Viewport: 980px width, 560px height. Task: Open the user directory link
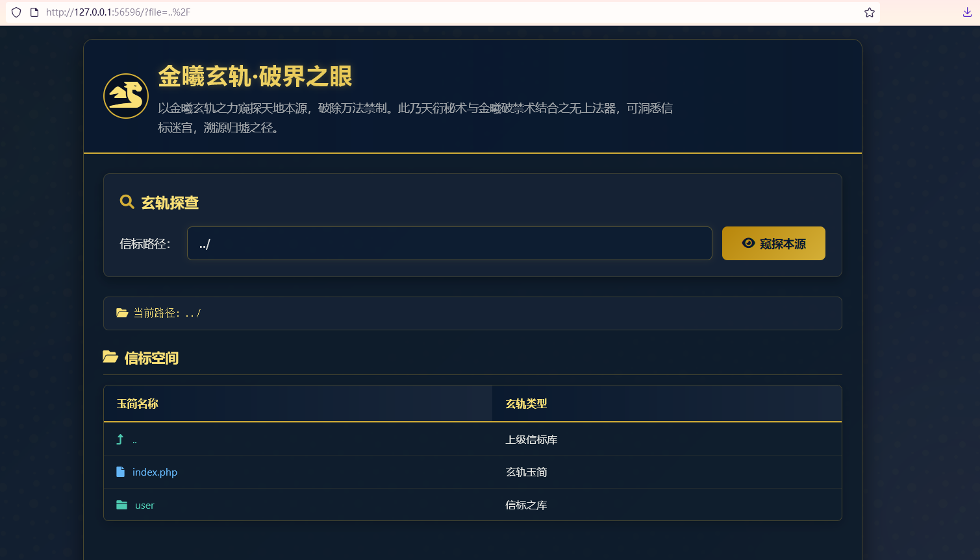click(x=145, y=505)
